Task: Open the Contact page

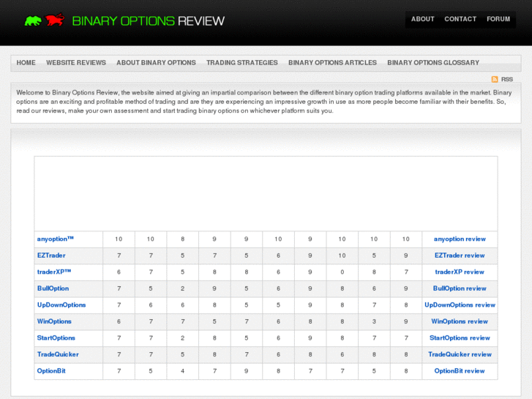Action: 460,19
